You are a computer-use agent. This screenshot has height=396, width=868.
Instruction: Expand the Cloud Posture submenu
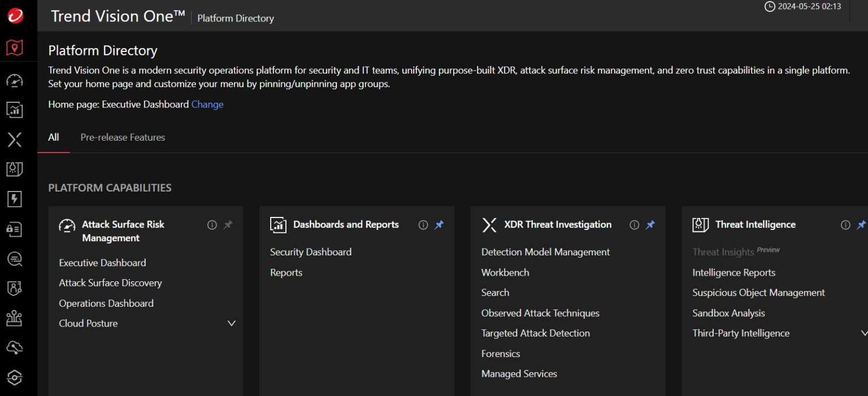pos(231,324)
